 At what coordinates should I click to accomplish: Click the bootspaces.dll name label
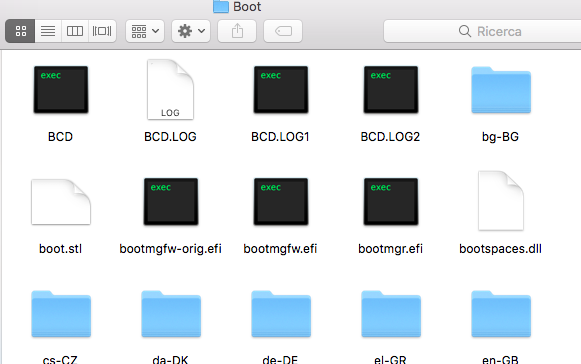coord(500,249)
